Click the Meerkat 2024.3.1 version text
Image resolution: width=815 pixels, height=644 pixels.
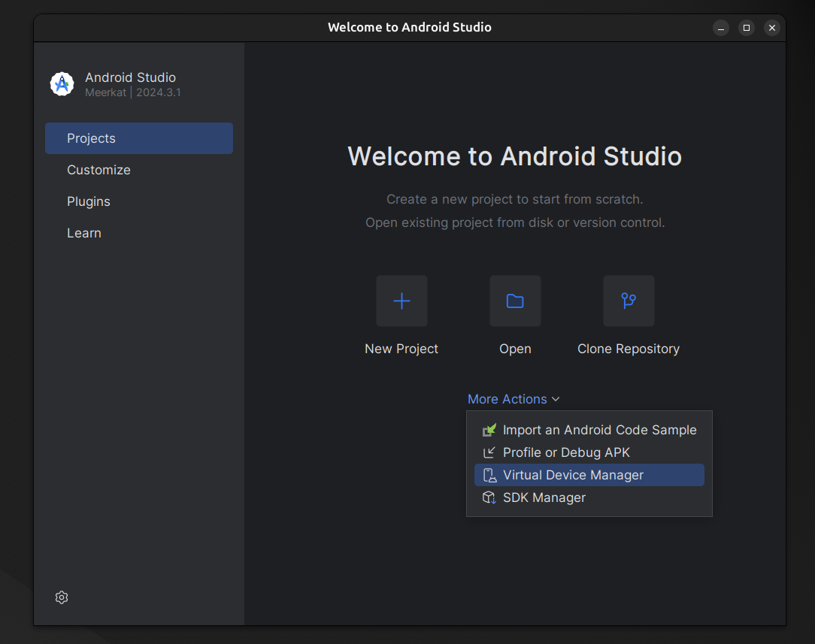133,92
